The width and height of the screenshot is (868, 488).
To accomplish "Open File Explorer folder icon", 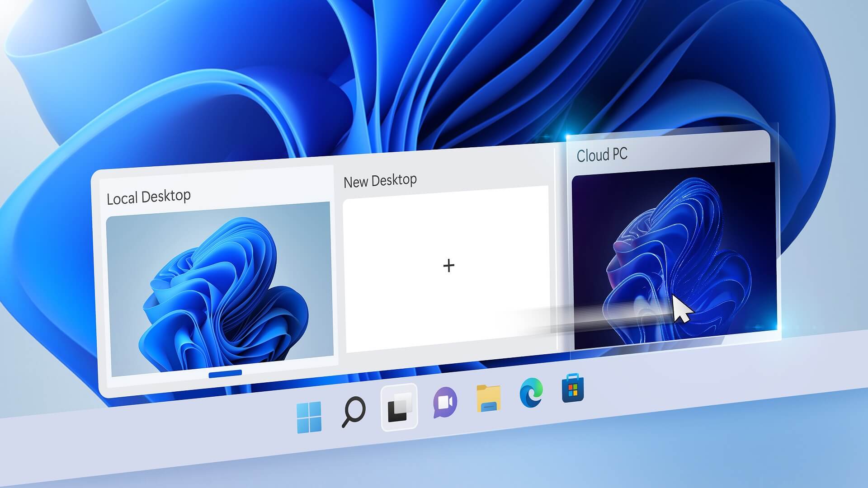I will tap(488, 398).
